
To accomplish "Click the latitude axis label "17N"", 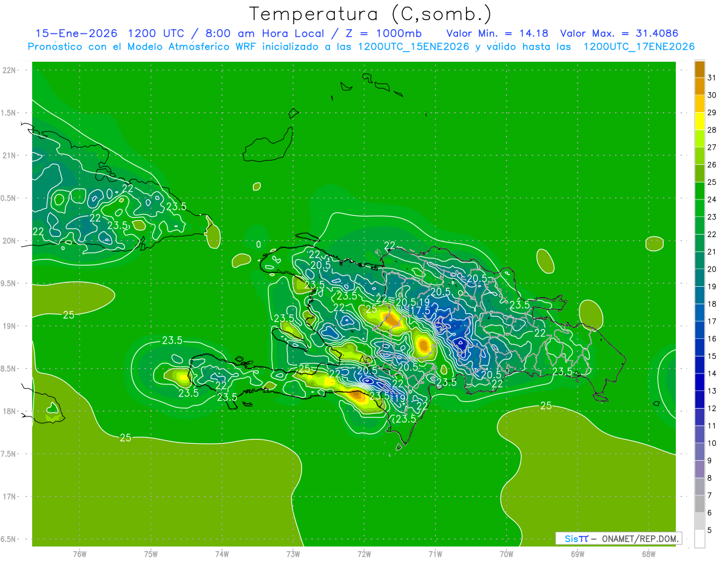I will (10, 497).
